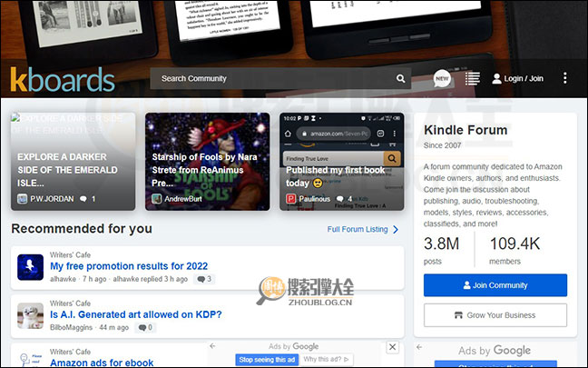Viewport: 588px width, 368px height.
Task: Click Join Community button
Action: click(495, 285)
